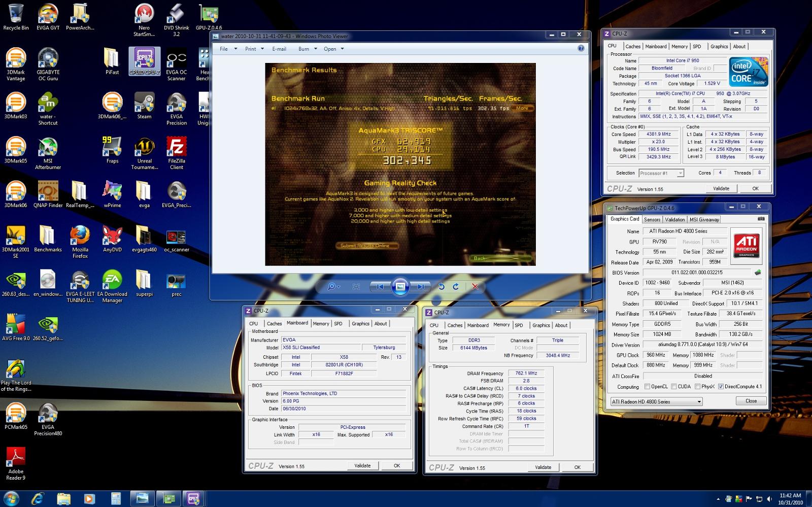This screenshot has height=507, width=812.
Task: Expand Photo Viewer Burn dropdown
Action: (315, 49)
